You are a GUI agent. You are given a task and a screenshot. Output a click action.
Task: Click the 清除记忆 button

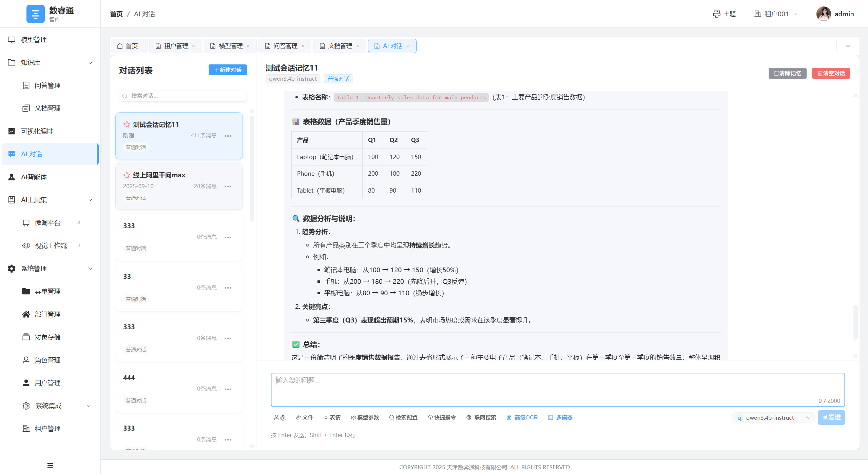click(x=787, y=73)
